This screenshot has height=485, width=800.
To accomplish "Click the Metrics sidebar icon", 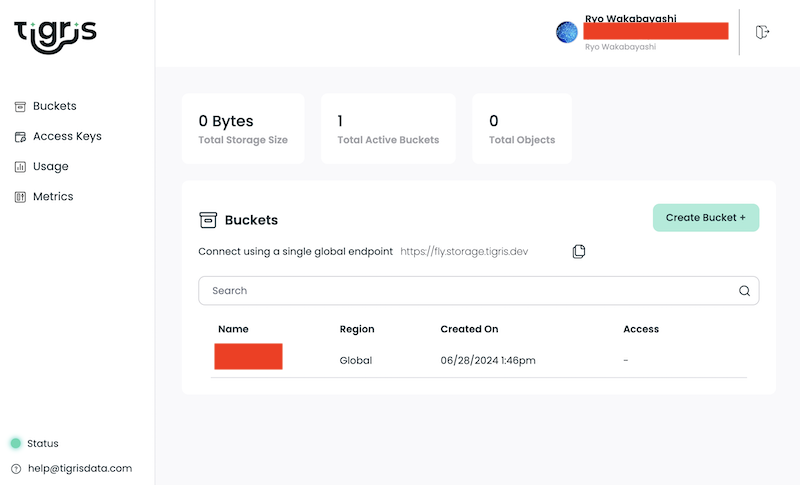I will 20,197.
